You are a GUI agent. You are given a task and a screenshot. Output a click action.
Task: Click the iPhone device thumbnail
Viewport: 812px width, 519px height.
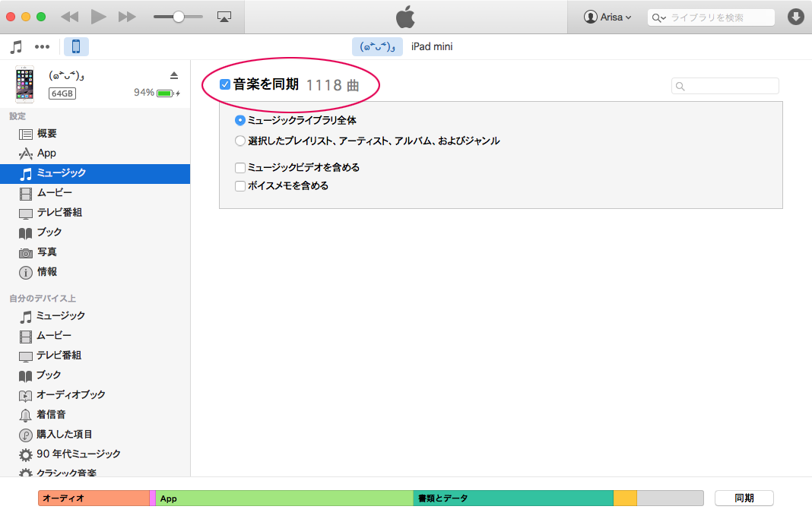[x=24, y=84]
